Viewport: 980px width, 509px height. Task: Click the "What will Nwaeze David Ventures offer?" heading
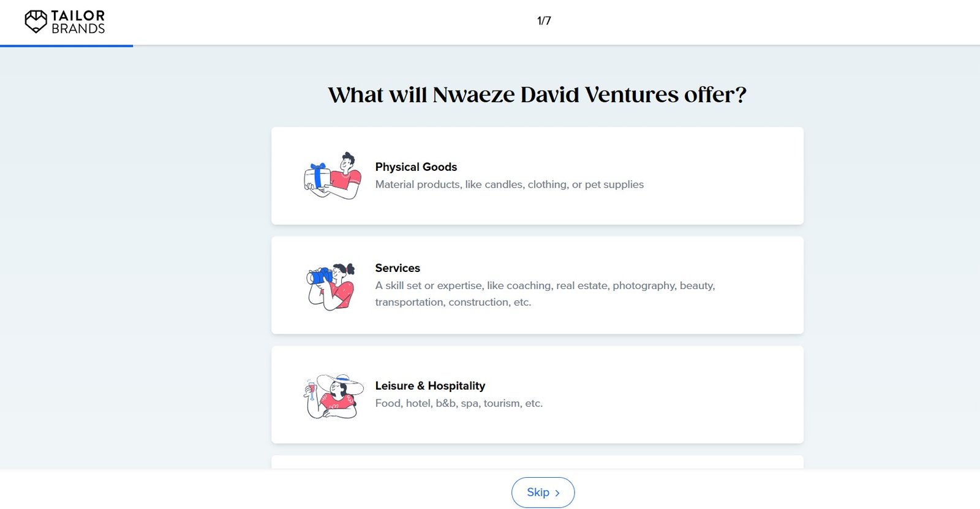pyautogui.click(x=537, y=94)
